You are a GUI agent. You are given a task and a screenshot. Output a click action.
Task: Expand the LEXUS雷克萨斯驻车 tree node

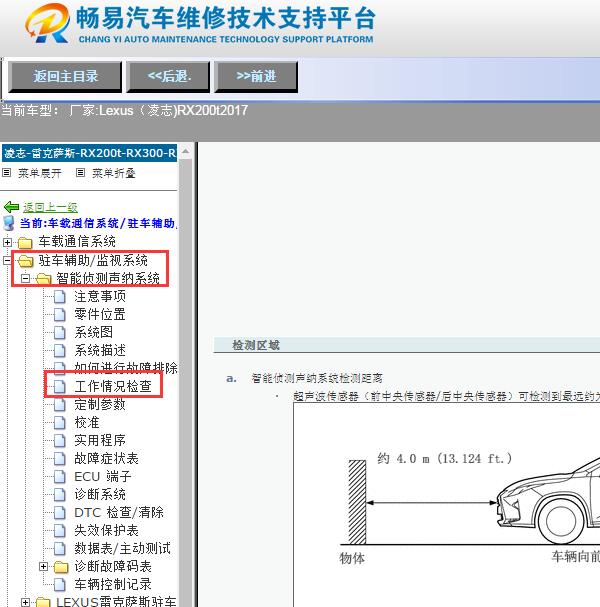point(25,602)
